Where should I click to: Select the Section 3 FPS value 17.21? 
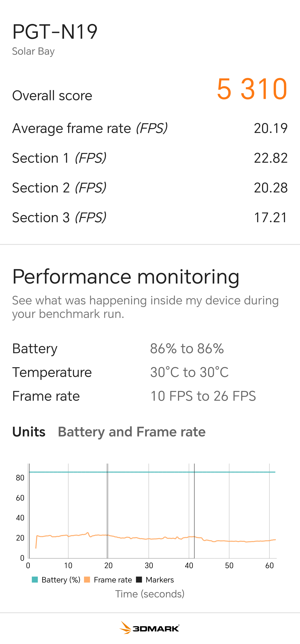pyautogui.click(x=270, y=217)
